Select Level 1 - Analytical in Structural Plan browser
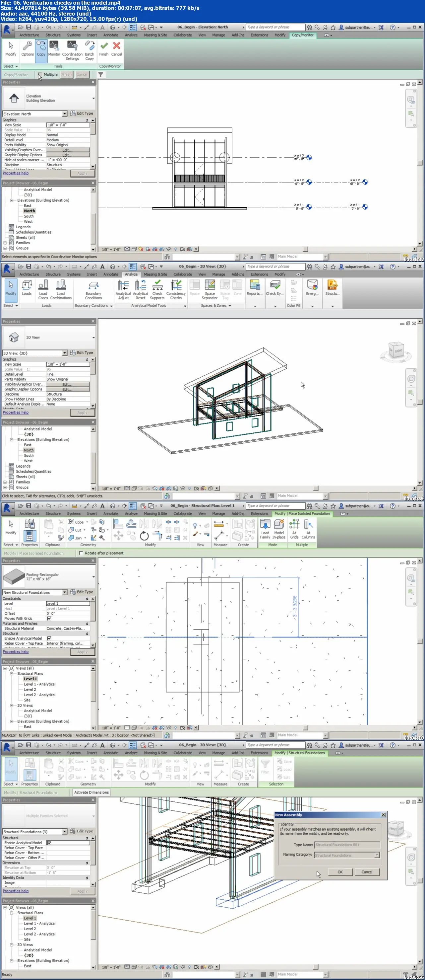This screenshot has height=980, width=425. pyautogui.click(x=39, y=684)
